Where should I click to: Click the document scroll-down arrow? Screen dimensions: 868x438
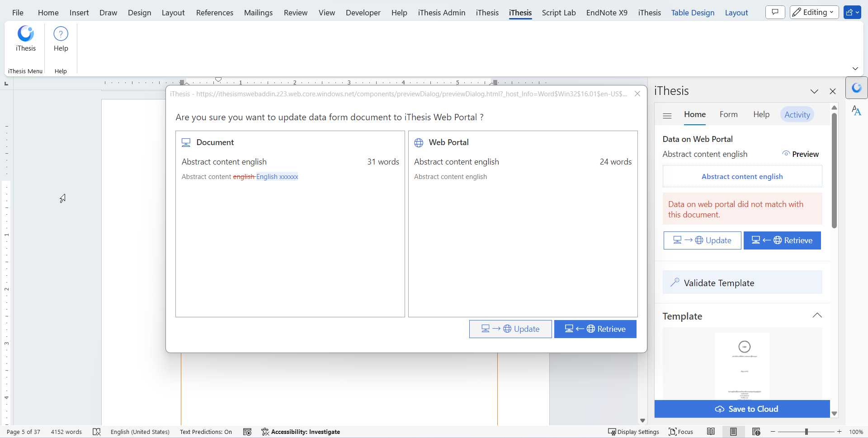point(642,420)
